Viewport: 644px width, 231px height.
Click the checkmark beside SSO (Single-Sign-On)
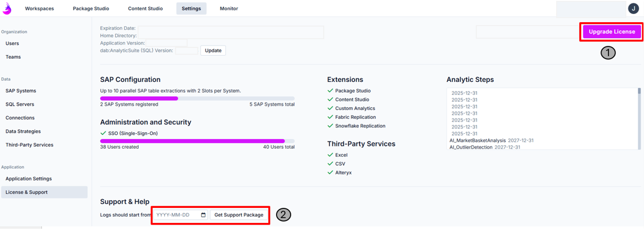click(103, 133)
